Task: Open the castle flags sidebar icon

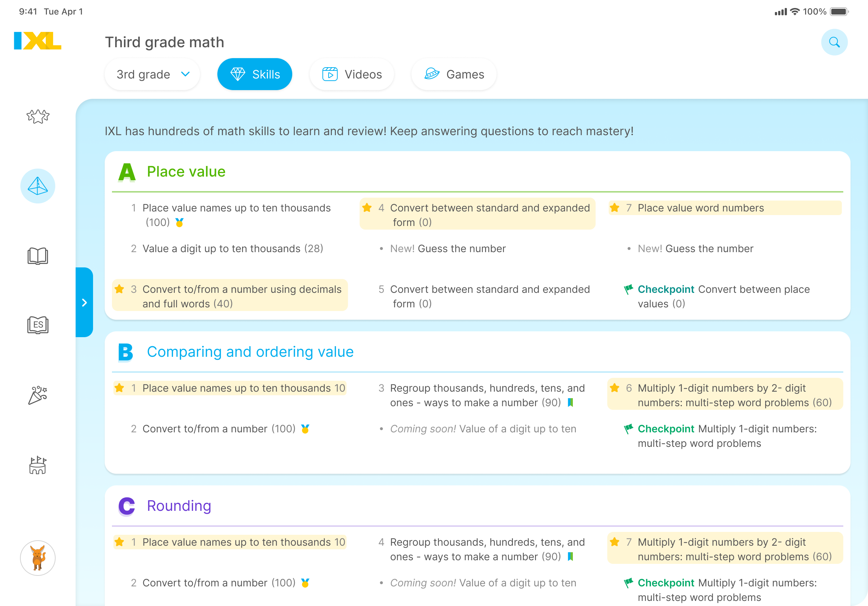Action: click(x=38, y=465)
